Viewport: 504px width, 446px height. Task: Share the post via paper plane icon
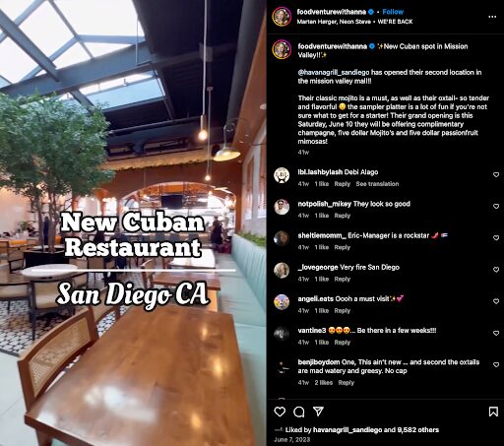click(318, 412)
